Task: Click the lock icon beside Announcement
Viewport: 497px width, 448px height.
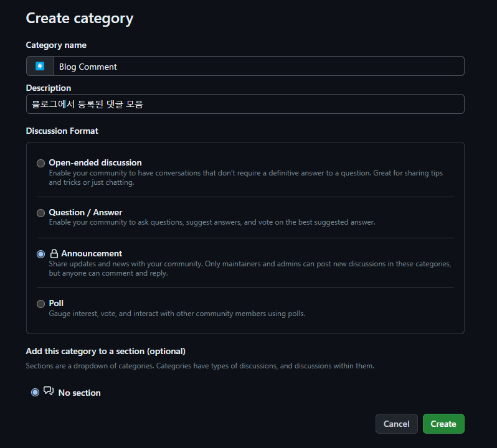Action: point(54,254)
